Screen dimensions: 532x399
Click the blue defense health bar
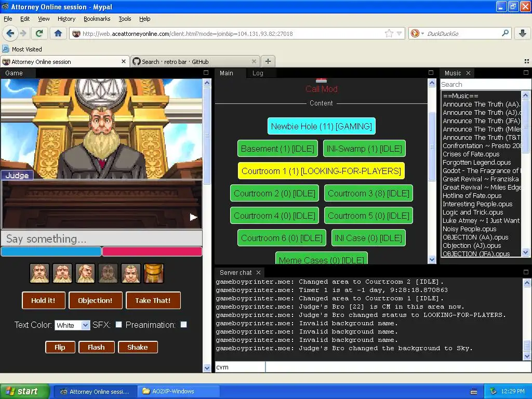[51, 251]
